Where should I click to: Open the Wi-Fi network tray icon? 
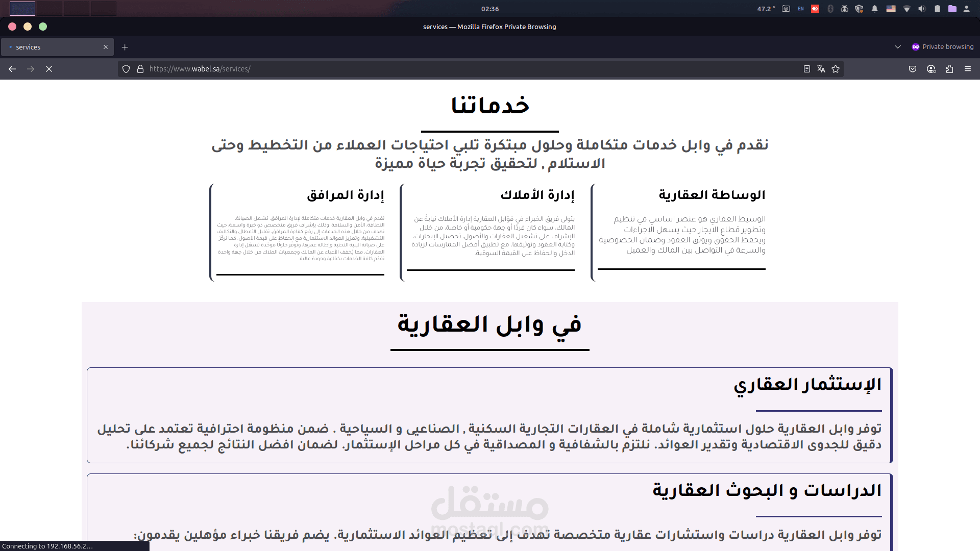(907, 9)
